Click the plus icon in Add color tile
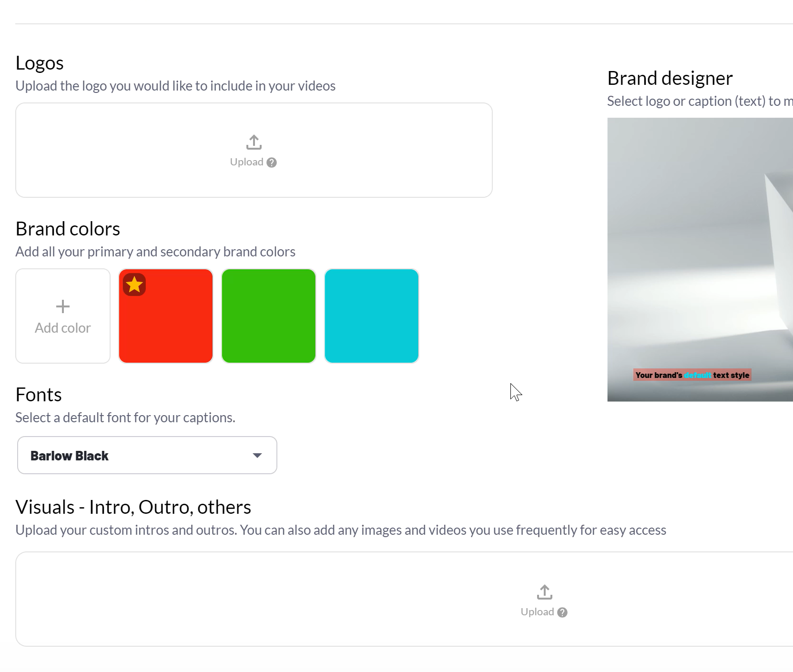This screenshot has width=793, height=672. [63, 306]
